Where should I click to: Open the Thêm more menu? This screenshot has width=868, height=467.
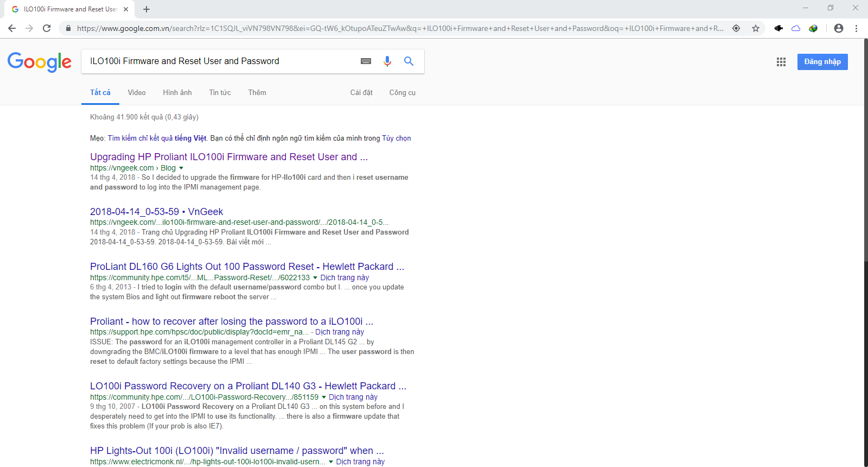click(x=257, y=92)
